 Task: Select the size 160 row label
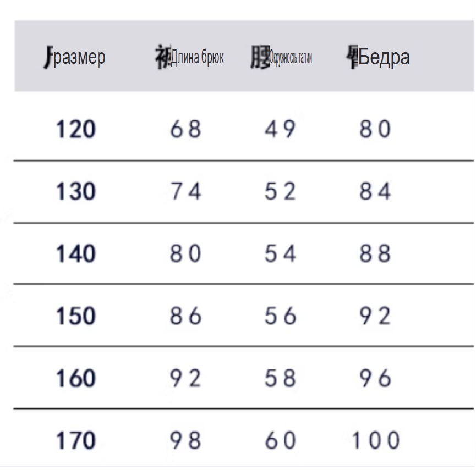76,378
